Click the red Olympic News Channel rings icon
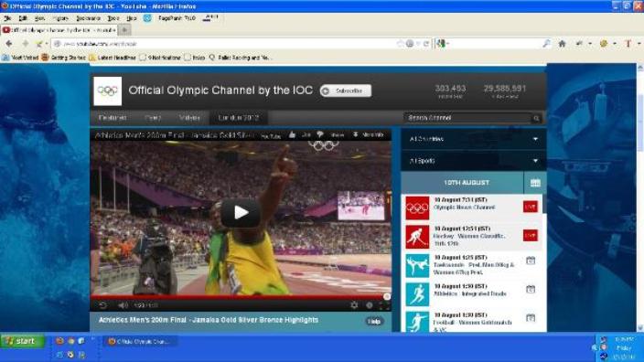Image resolution: width=644 pixels, height=362 pixels. point(417,208)
